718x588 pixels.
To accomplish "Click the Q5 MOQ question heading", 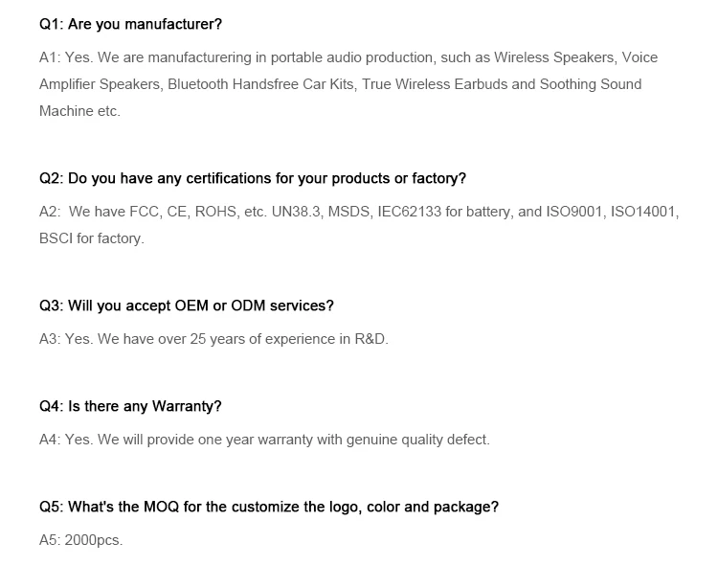I will (x=269, y=507).
